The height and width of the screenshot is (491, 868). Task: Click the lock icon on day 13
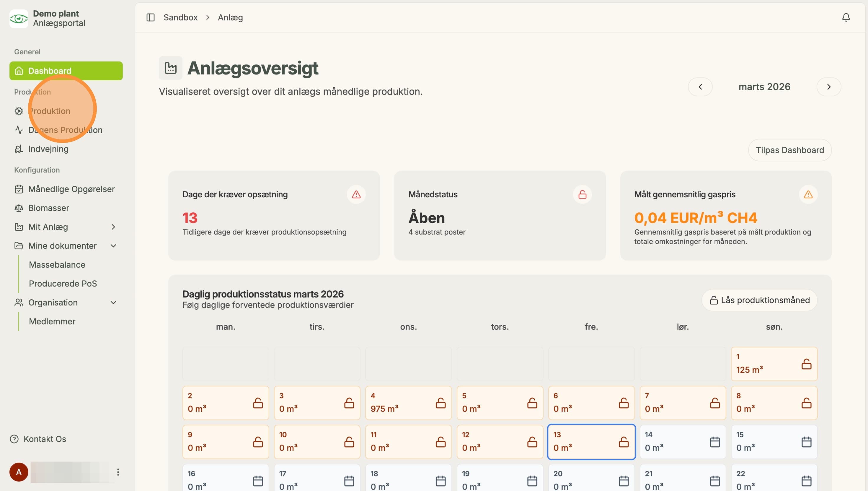coord(624,442)
